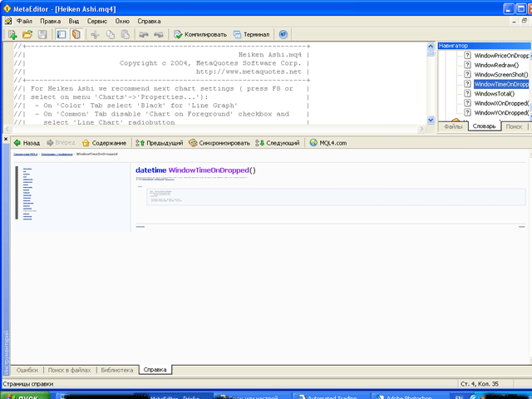The height and width of the screenshot is (399, 532).
Task: Save the file with the floppy disk icon
Action: [x=42, y=34]
